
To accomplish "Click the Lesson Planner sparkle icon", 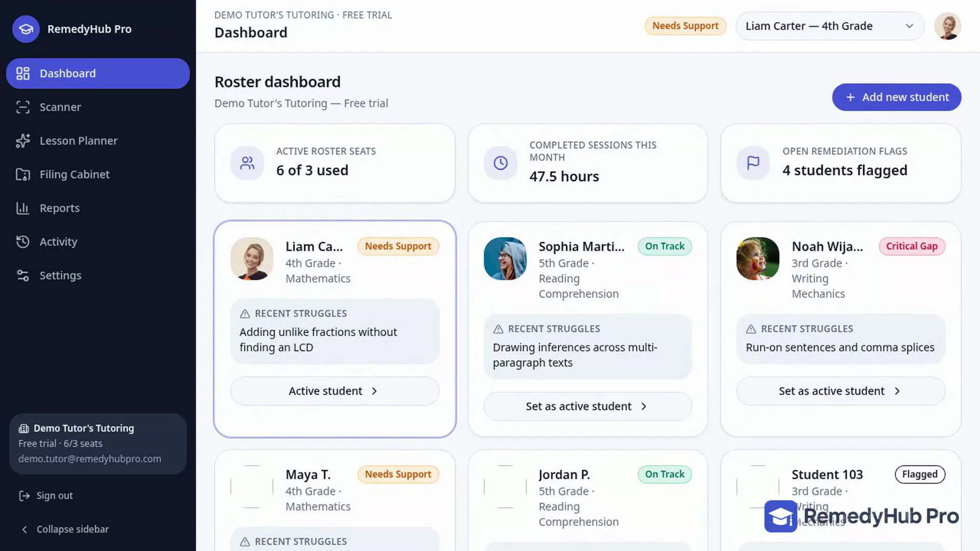I will [x=23, y=141].
